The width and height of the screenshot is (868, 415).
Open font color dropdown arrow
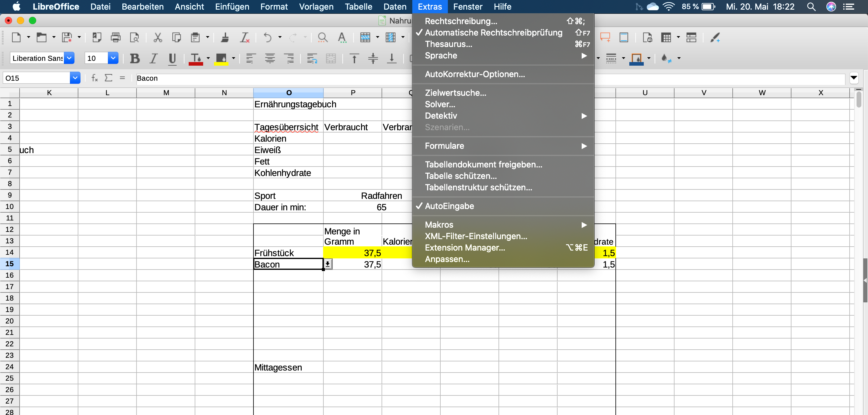208,58
